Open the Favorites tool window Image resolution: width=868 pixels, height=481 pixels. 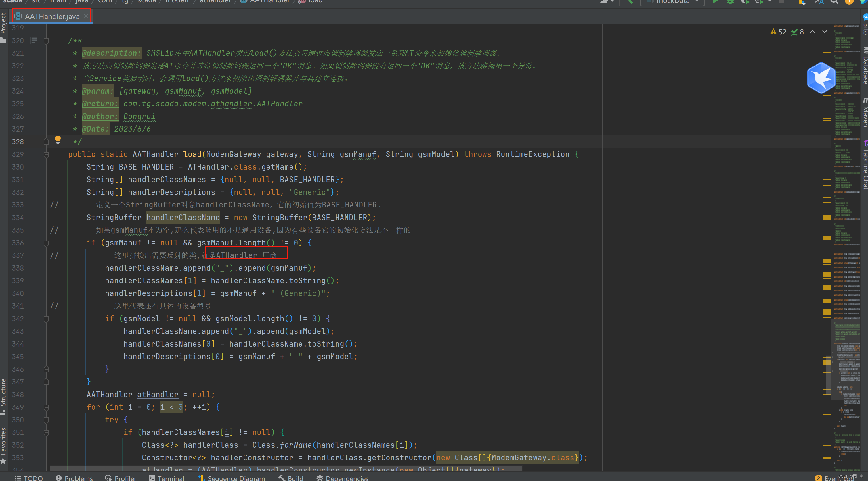click(x=4, y=446)
